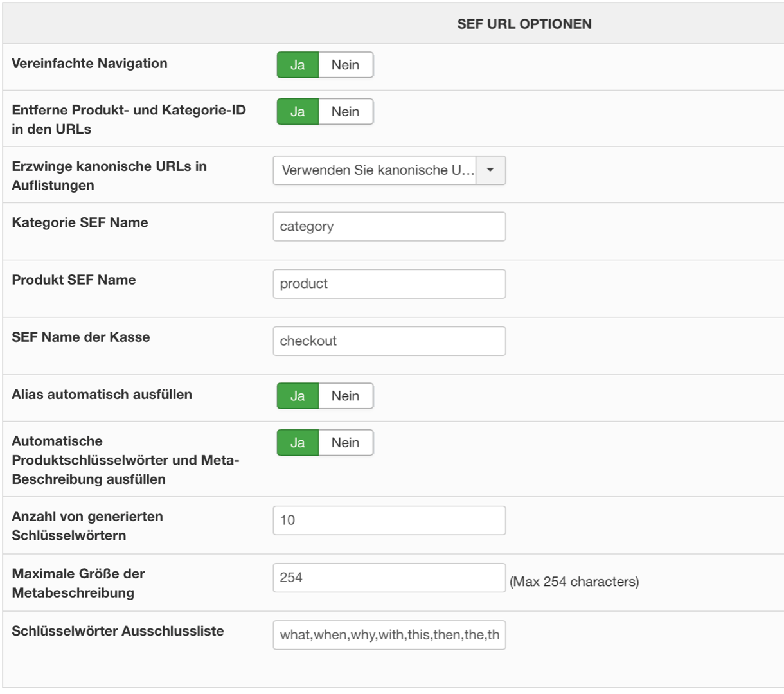The height and width of the screenshot is (694, 784).
Task: Click the Schlüsselwörter Ausschlussliste text field
Action: click(389, 635)
